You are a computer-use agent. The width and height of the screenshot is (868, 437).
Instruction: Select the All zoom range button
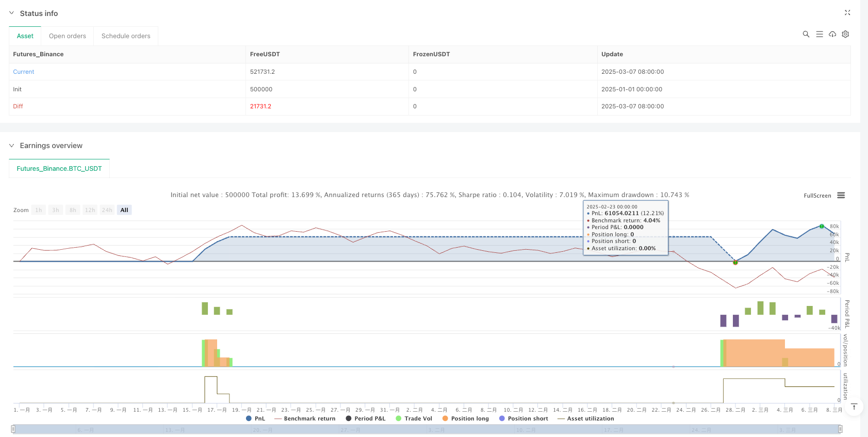124,210
